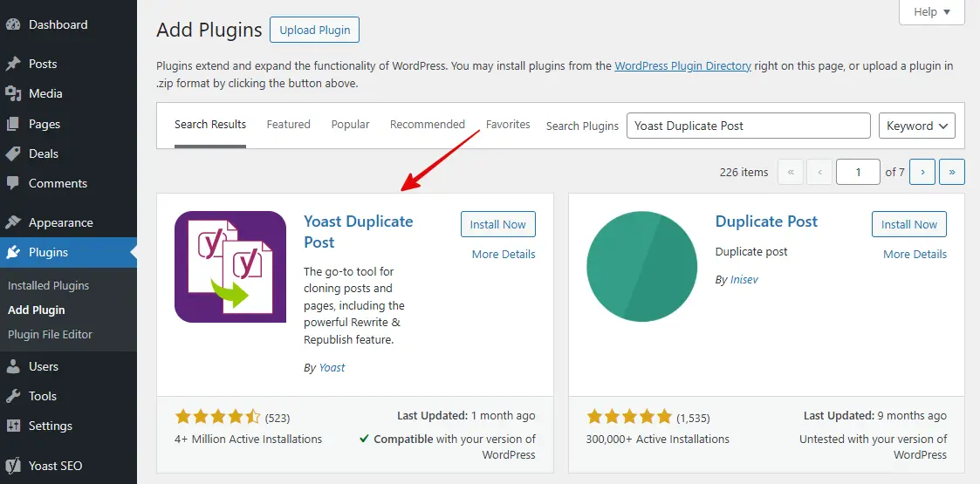Open the Settings menu label
Viewport: 980px width, 484px height.
tap(51, 426)
